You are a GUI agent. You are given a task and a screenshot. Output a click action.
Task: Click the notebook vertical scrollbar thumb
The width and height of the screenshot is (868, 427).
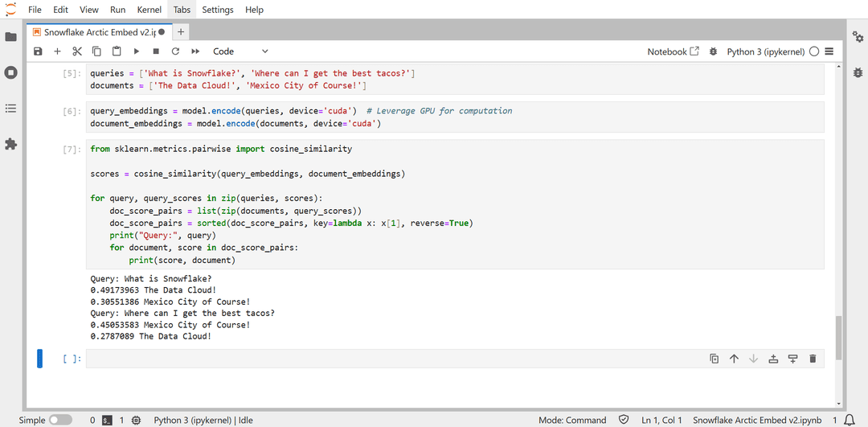coord(838,337)
